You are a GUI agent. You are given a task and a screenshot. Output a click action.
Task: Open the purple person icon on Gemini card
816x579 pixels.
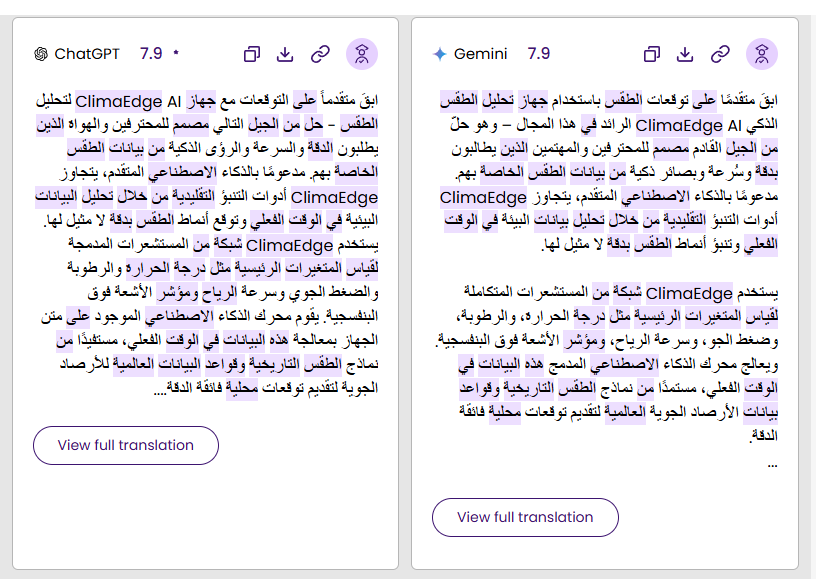762,54
